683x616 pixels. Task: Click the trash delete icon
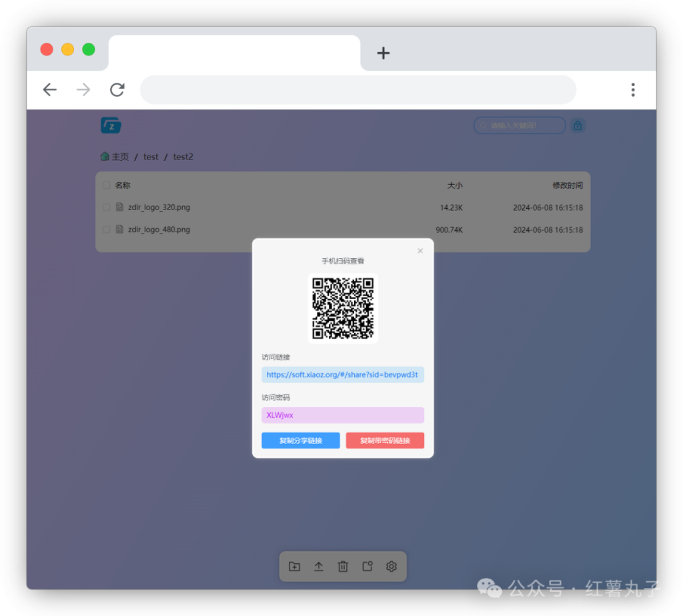343,566
